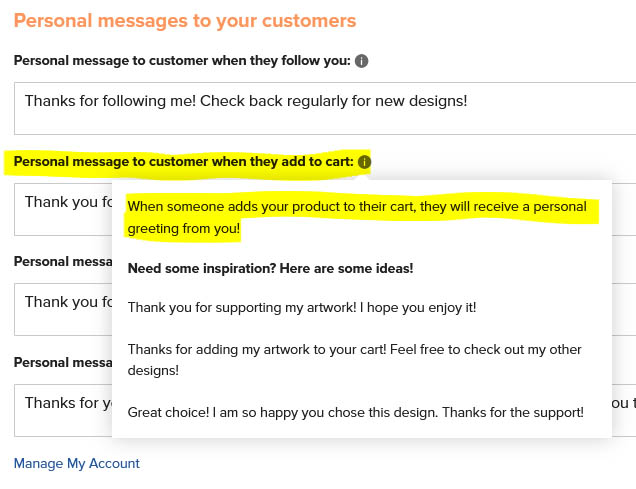
Task: Click info icon beside follow you label
Action: 361,61
